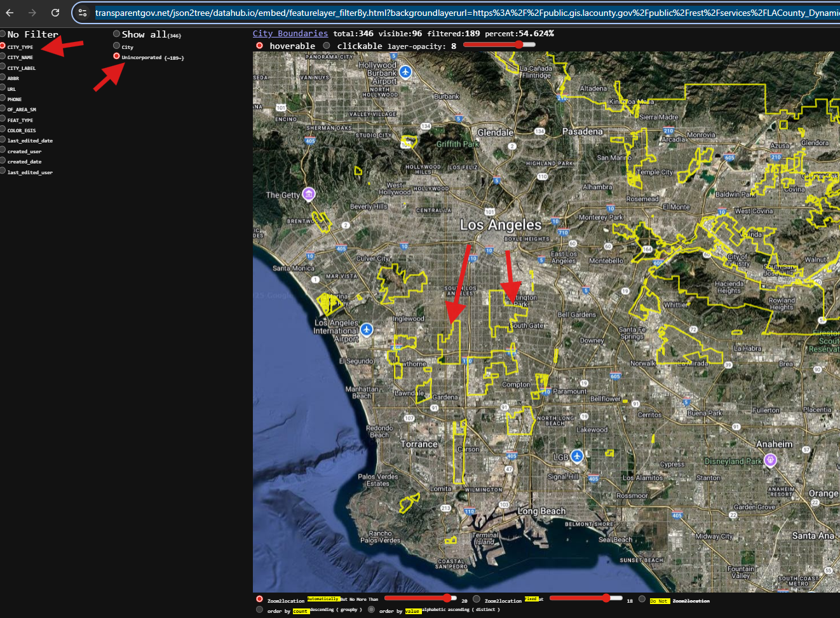The width and height of the screenshot is (840, 618).
Task: Click the browser back arrow
Action: 10,13
